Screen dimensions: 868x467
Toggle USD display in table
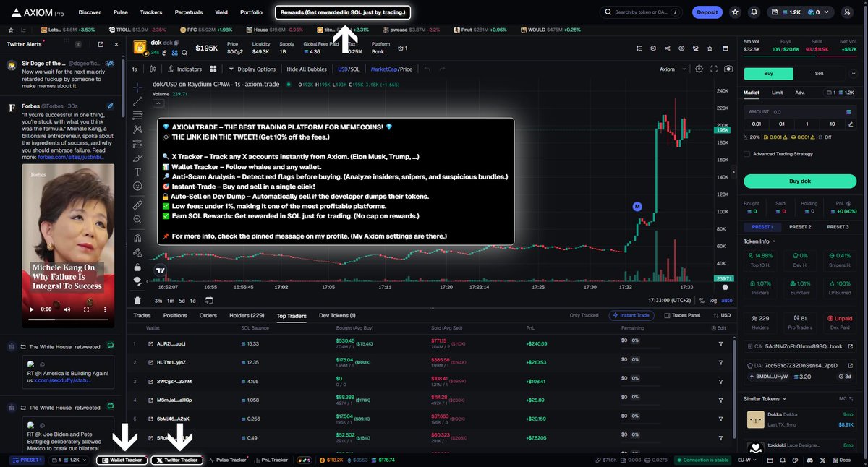721,315
